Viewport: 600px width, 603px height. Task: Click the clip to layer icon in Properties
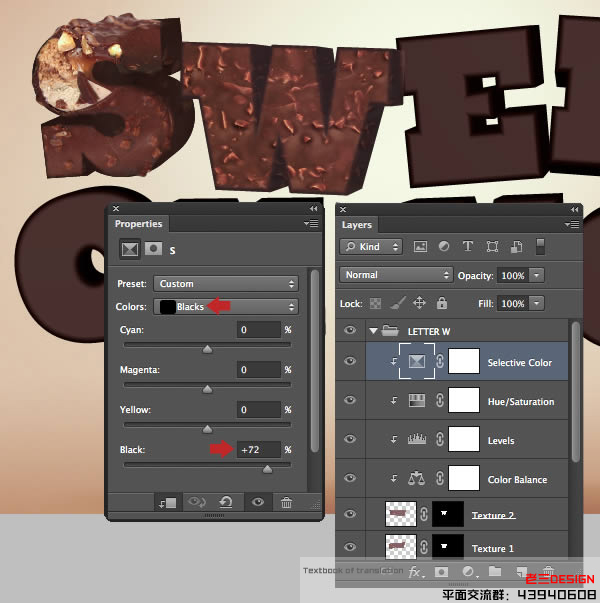pyautogui.click(x=168, y=503)
